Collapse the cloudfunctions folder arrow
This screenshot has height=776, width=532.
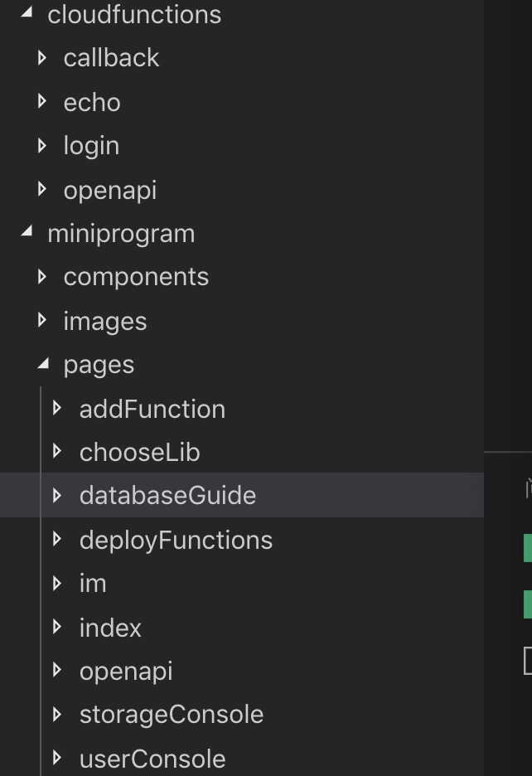point(27,13)
